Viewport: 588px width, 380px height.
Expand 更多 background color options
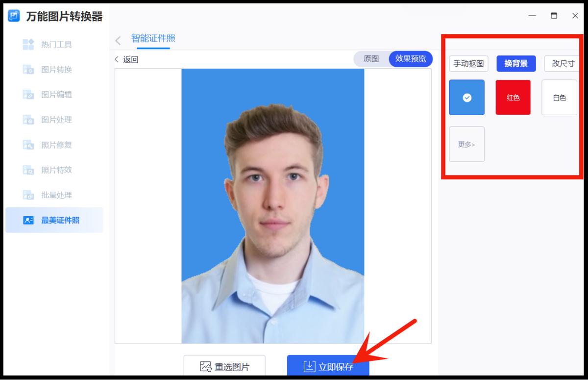tap(466, 144)
